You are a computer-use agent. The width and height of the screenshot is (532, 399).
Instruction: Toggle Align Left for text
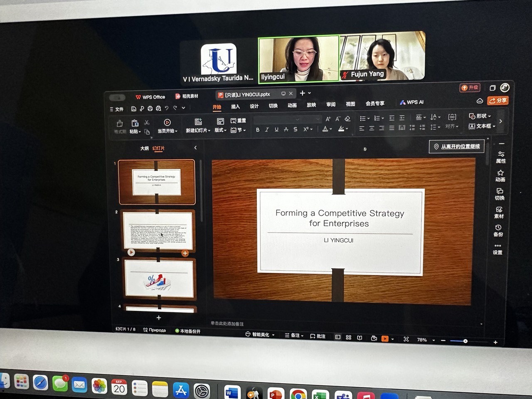[x=362, y=128]
